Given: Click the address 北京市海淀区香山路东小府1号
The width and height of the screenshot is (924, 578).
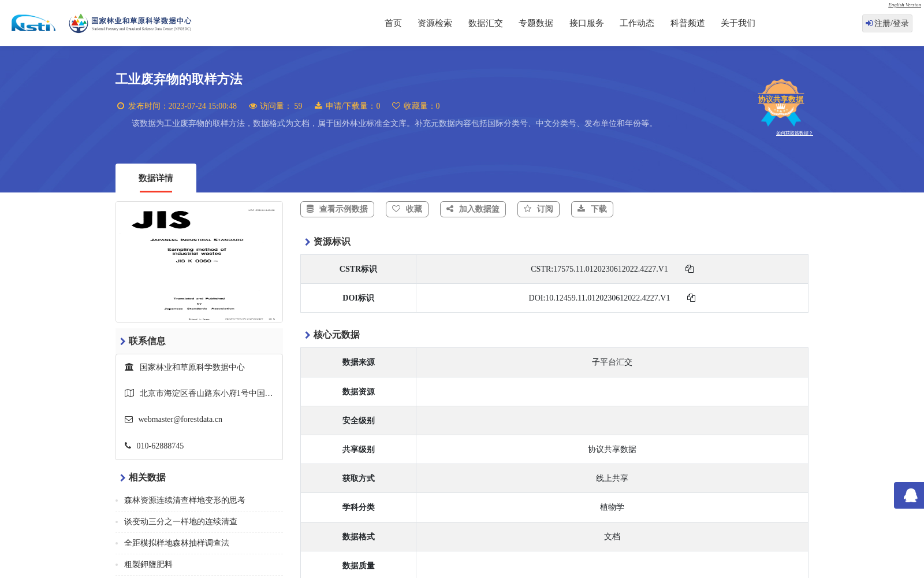Looking at the screenshot, I should click(206, 393).
